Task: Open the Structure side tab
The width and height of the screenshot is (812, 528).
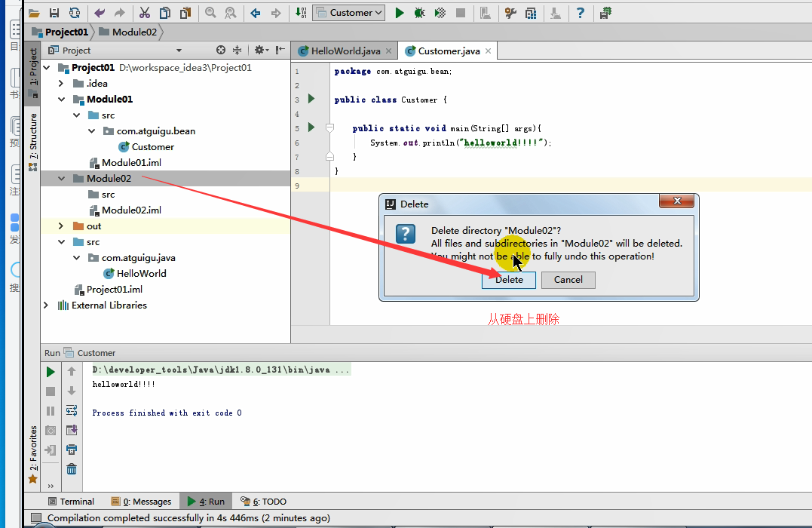Action: coord(32,142)
